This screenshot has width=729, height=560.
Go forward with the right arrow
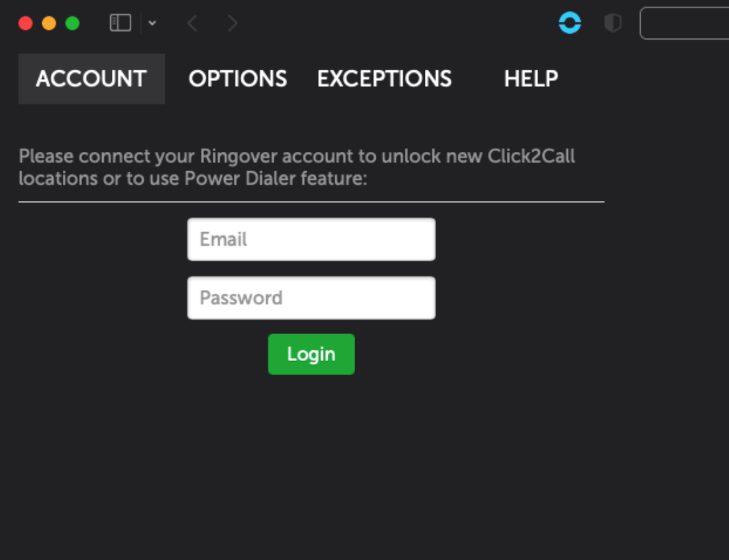tap(233, 24)
